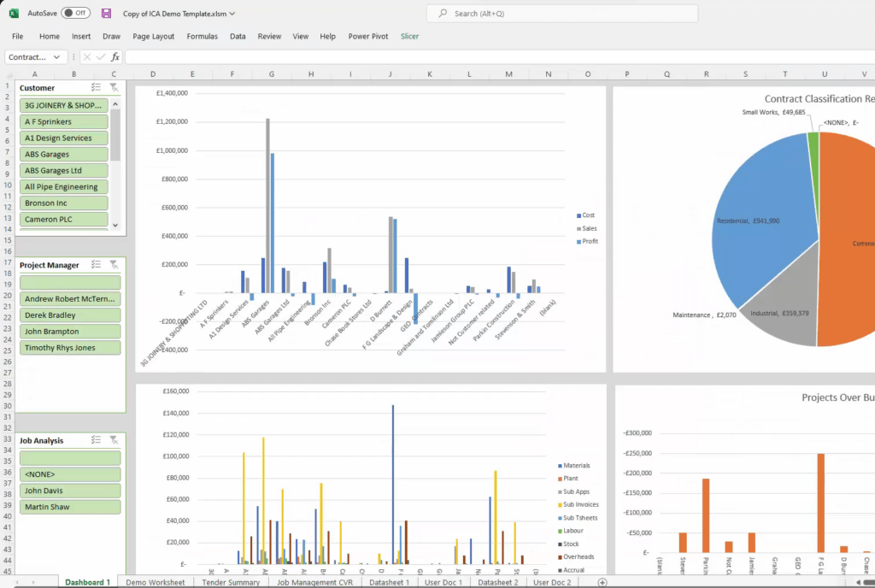Toggle multi-select on Job Analysis slicer

point(96,439)
